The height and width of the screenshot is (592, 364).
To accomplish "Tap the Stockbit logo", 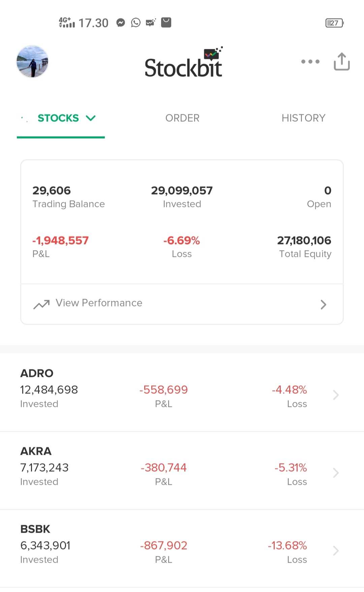I will [184, 63].
